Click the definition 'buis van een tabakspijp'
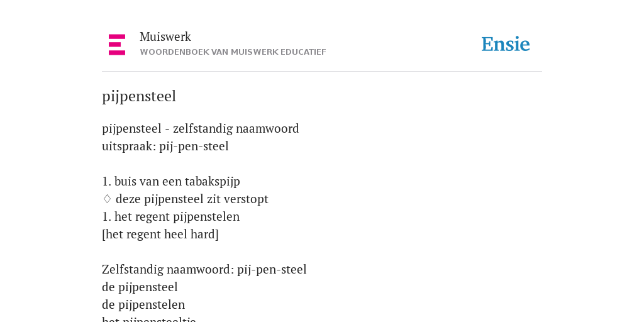The width and height of the screenshot is (644, 322). [177, 182]
